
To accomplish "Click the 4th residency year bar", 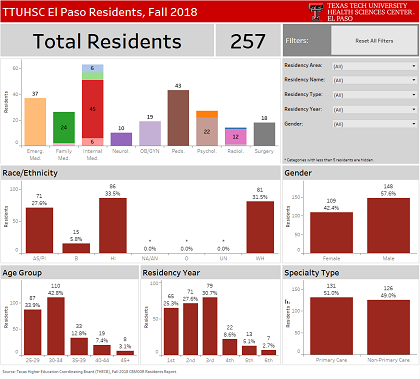I will (x=230, y=347).
